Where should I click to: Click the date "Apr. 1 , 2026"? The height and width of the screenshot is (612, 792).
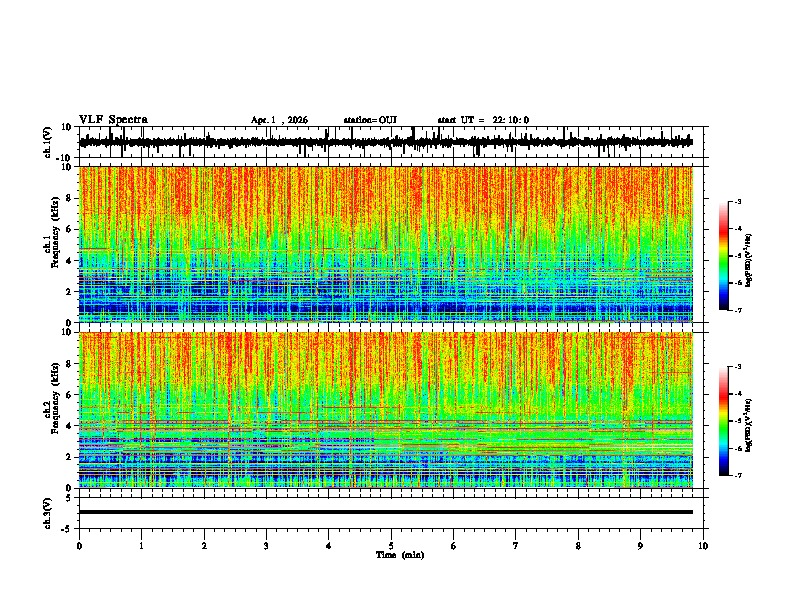[x=279, y=120]
